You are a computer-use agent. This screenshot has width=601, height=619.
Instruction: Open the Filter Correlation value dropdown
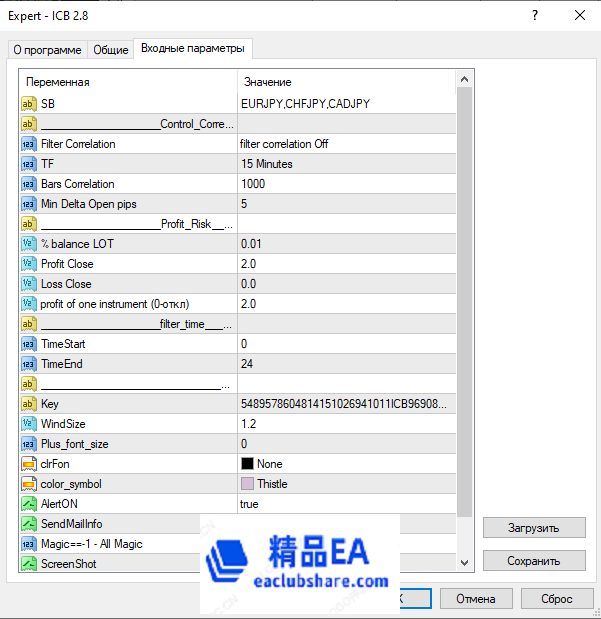pyautogui.click(x=345, y=144)
